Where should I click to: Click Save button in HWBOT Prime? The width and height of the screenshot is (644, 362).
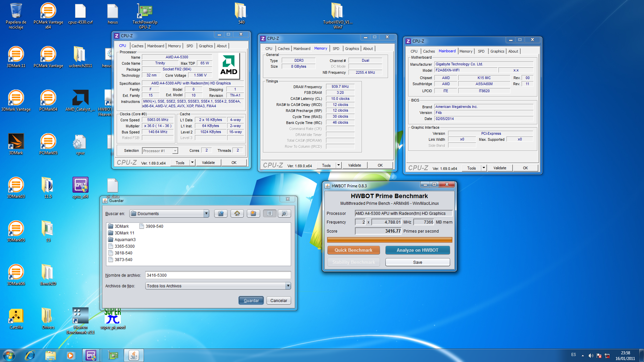[418, 262]
